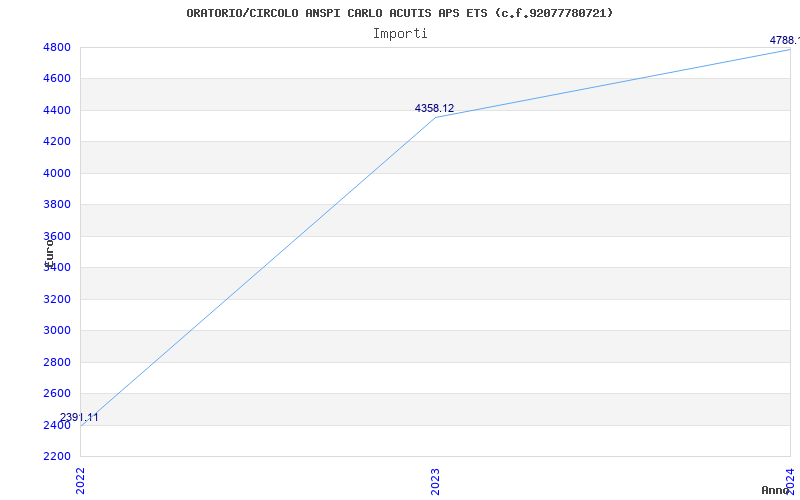This screenshot has height=500, width=800.
Task: Click the Euro y-axis title
Action: point(49,253)
